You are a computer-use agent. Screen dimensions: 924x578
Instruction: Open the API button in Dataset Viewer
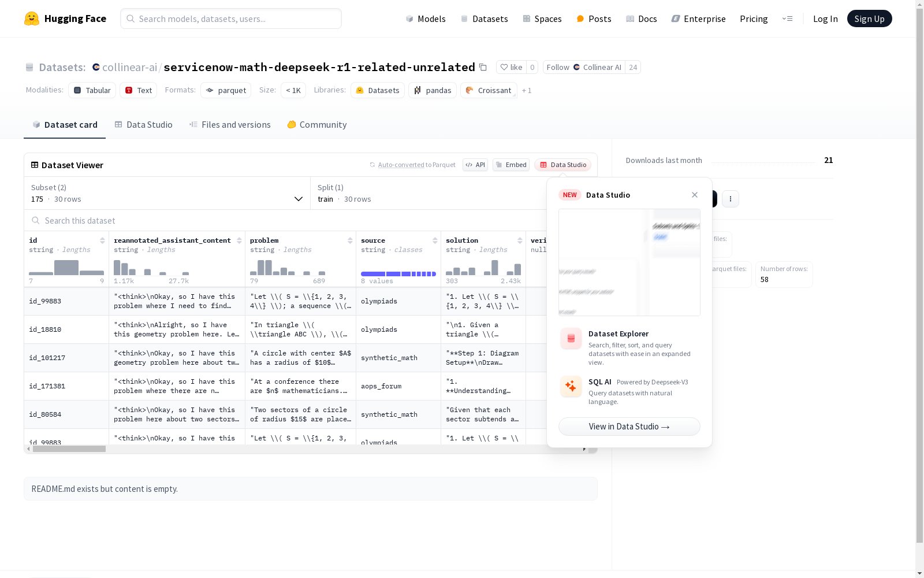pyautogui.click(x=475, y=165)
